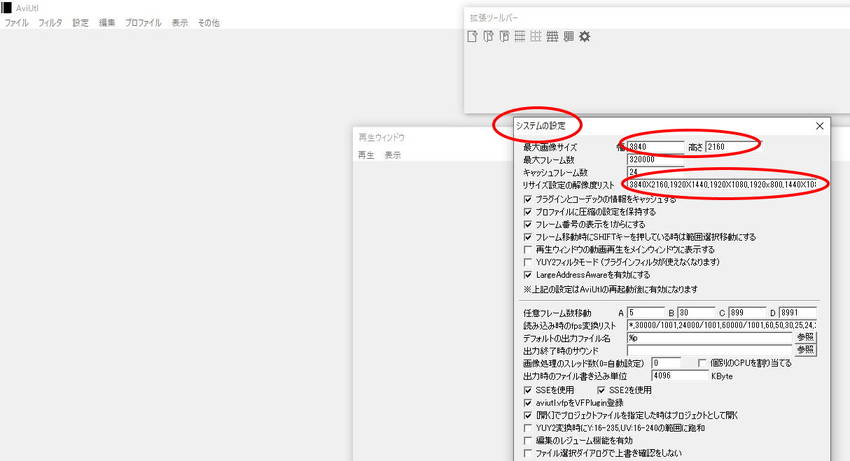
Task: Toggle フレーム番号の表示を1からにする checkbox
Action: pyautogui.click(x=527, y=225)
